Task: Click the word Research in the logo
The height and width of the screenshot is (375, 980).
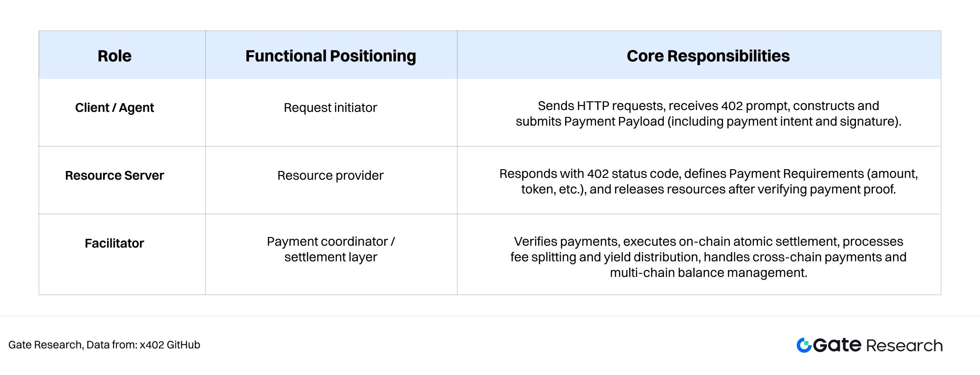Action: (x=904, y=346)
